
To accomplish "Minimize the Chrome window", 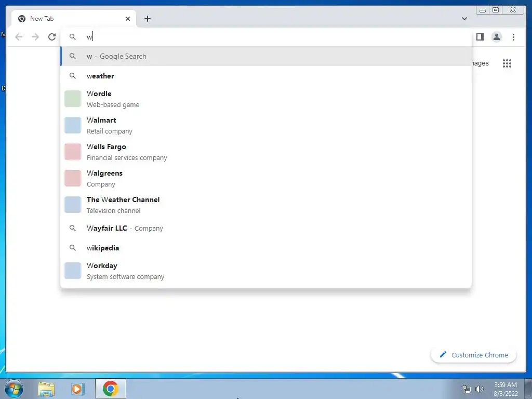I will tap(483, 10).
